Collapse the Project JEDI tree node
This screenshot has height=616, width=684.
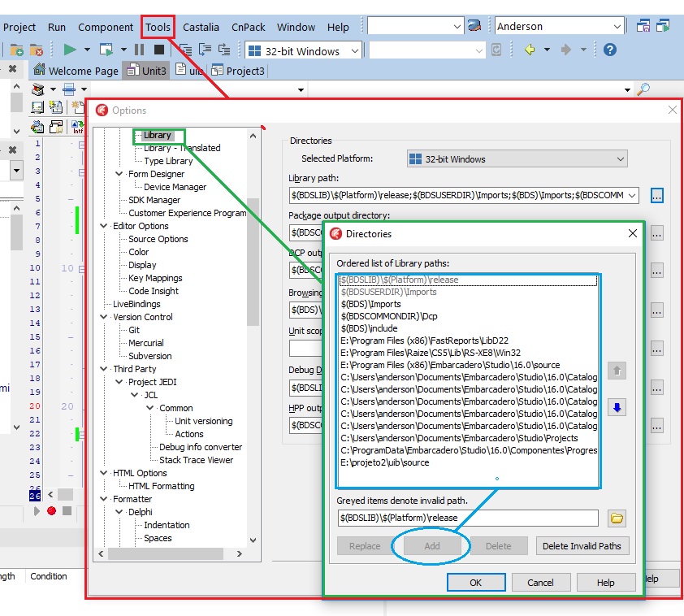click(119, 382)
